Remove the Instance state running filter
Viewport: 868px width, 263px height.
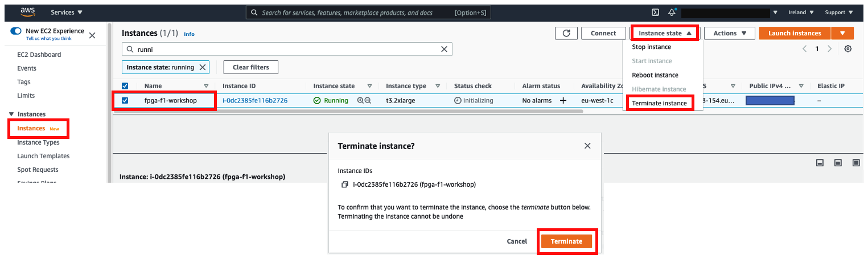(x=202, y=67)
